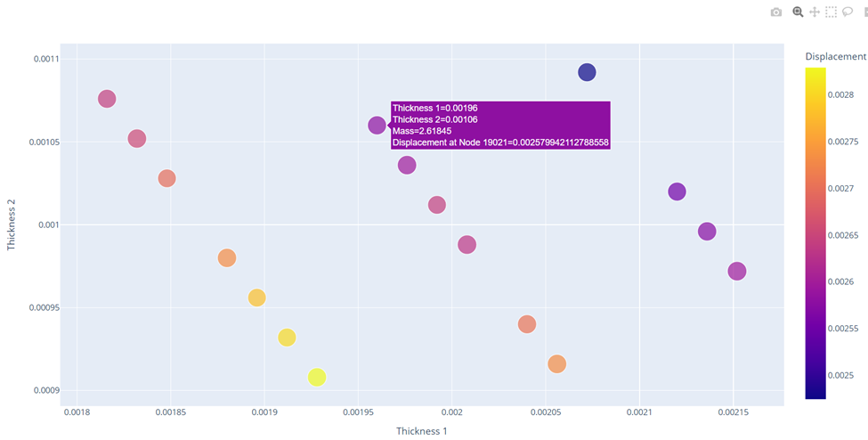Click the "Thickness 1" x-axis title

[x=421, y=431]
